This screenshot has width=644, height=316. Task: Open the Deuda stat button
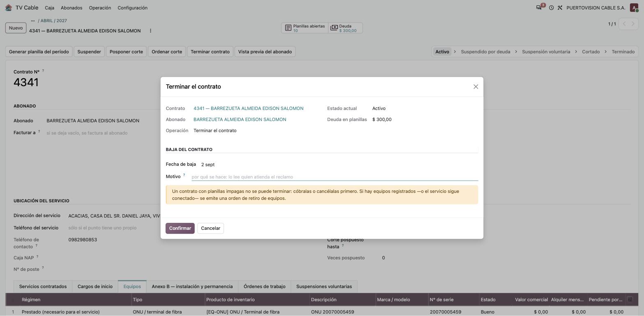coord(345,28)
